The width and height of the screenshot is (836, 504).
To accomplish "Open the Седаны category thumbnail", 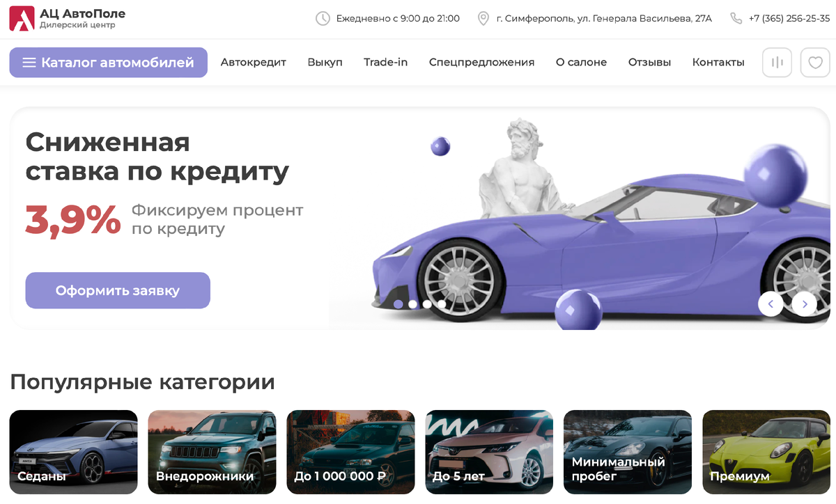I will pyautogui.click(x=74, y=452).
